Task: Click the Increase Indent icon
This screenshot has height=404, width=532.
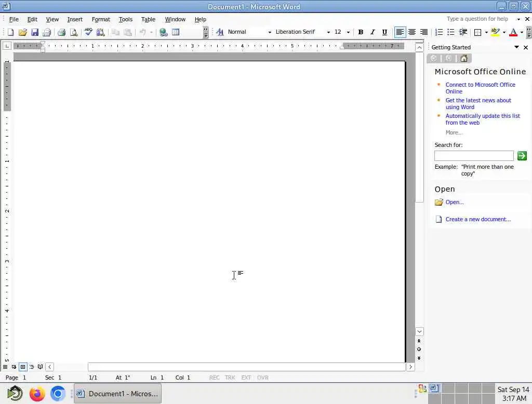Action: [x=463, y=32]
